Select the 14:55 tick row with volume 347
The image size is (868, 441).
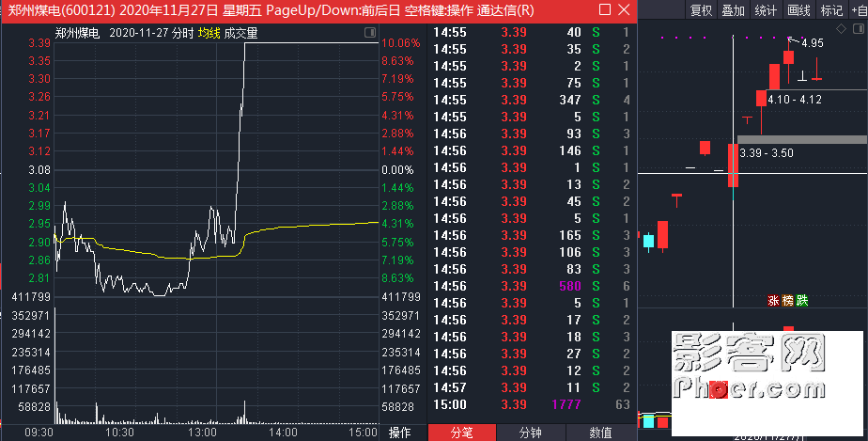tap(532, 101)
